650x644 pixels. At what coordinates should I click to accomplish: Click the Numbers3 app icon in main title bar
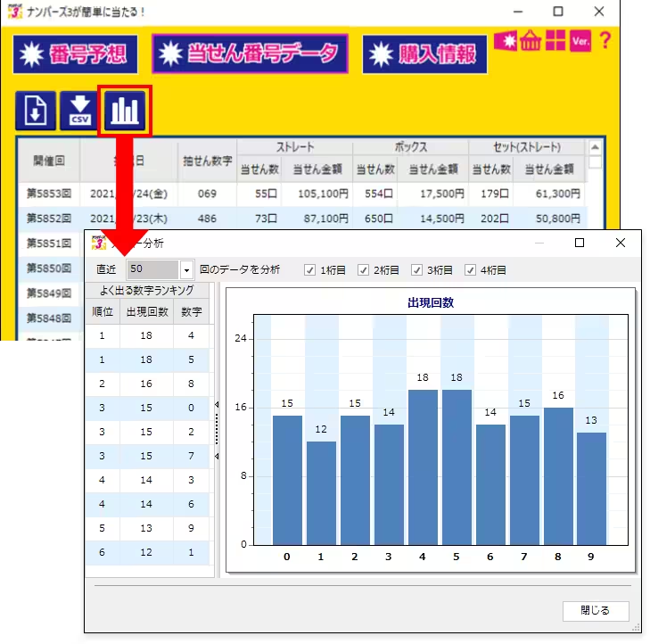[x=14, y=12]
